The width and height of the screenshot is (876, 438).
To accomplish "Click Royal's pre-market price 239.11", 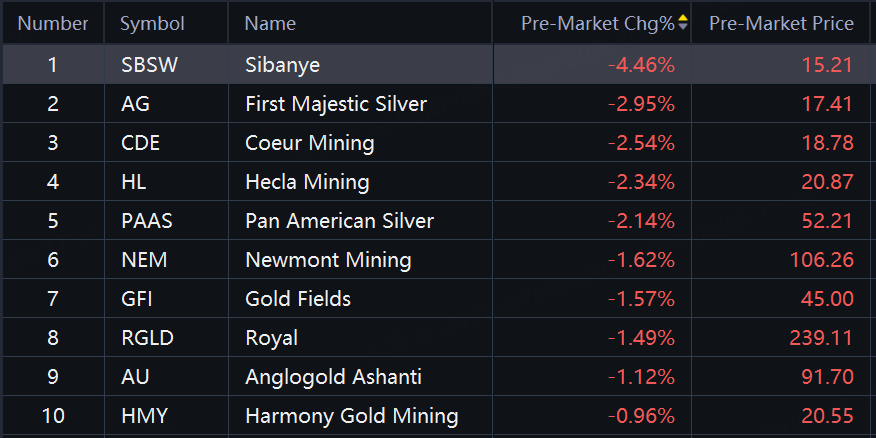I will click(823, 338).
